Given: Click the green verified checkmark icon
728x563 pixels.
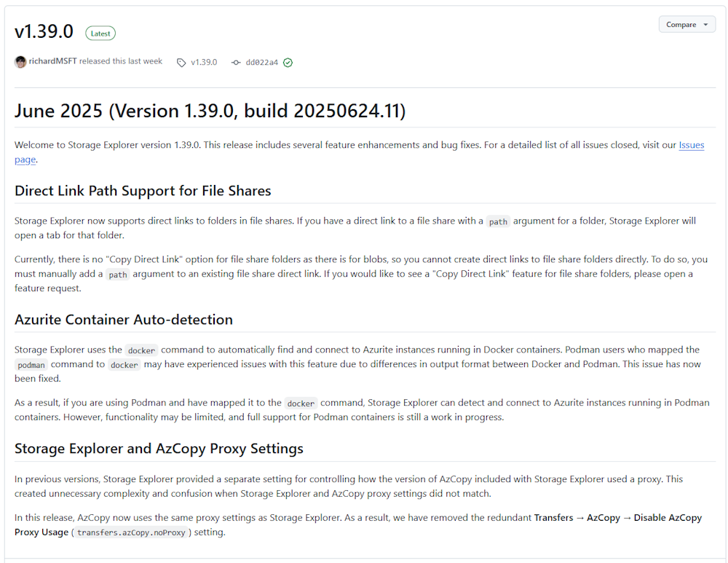Looking at the screenshot, I should click(288, 62).
